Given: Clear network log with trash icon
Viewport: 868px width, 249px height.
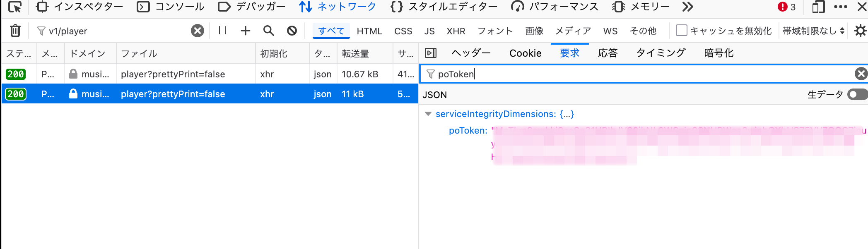Looking at the screenshot, I should (15, 31).
